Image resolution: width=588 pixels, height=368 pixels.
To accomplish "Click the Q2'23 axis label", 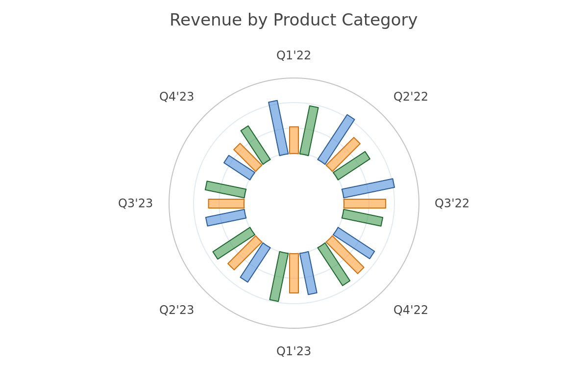I will (176, 310).
